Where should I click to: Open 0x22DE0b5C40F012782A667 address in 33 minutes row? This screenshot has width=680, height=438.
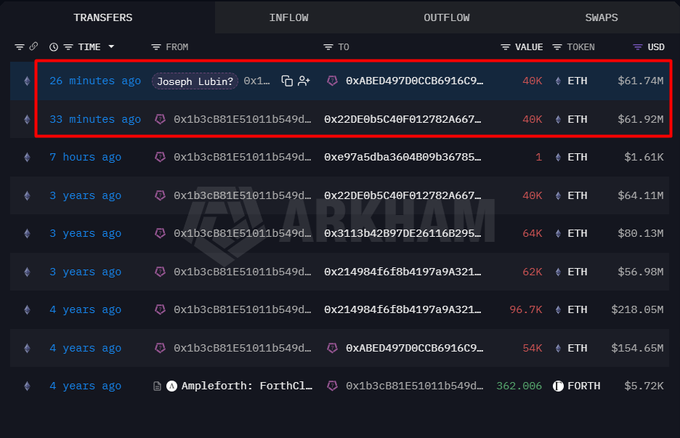tap(402, 119)
